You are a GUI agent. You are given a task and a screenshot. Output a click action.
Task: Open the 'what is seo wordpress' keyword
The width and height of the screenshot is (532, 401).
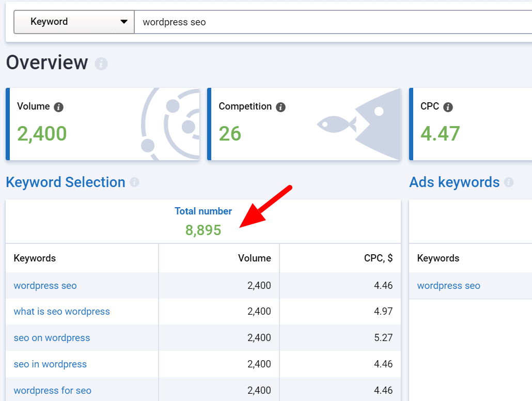point(62,312)
